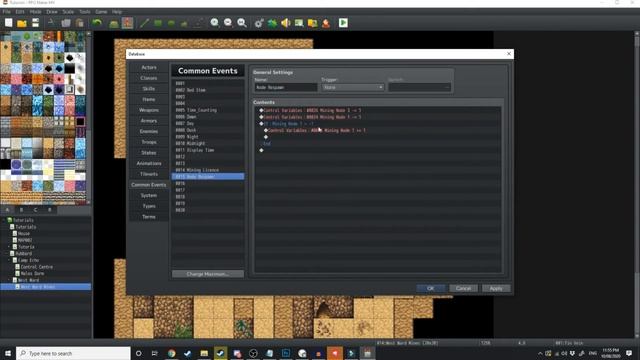Select common event 0005 Time_Counting
The height and width of the screenshot is (360, 640).
(x=208, y=110)
